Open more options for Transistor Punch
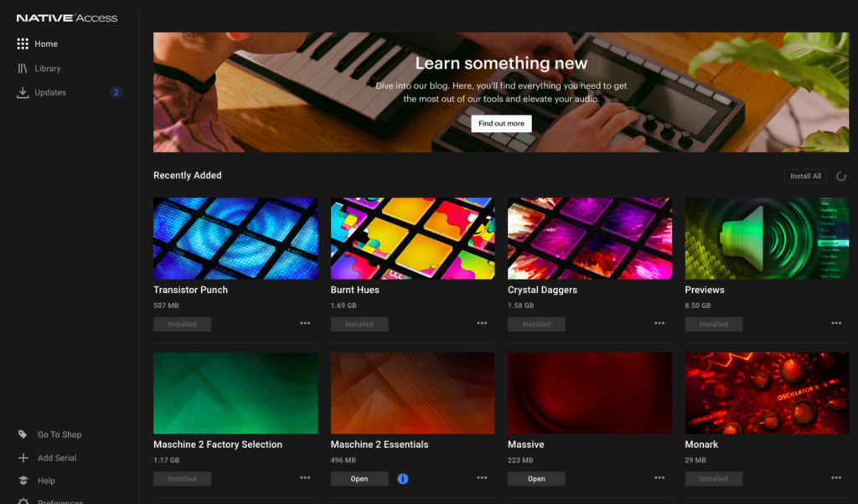This screenshot has height=504, width=858. pyautogui.click(x=305, y=323)
